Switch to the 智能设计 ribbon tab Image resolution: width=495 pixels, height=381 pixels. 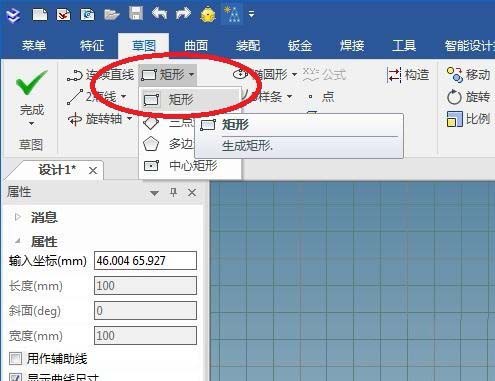pos(469,45)
